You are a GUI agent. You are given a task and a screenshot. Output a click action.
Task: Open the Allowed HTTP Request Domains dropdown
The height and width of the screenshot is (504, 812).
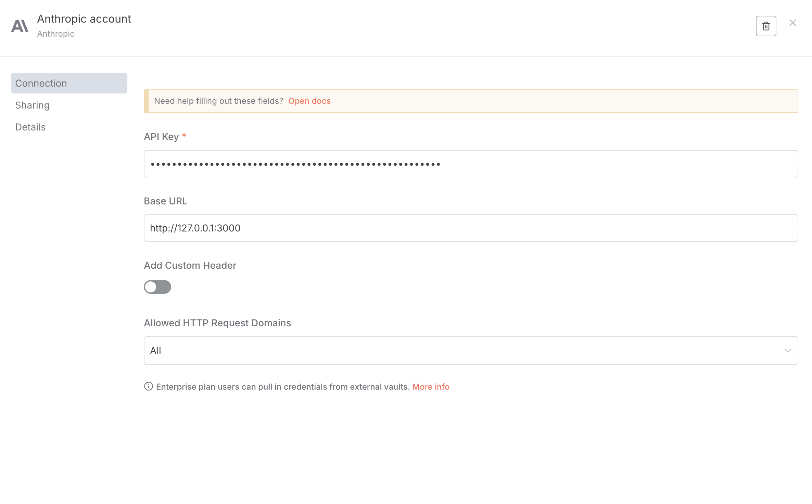coord(470,351)
